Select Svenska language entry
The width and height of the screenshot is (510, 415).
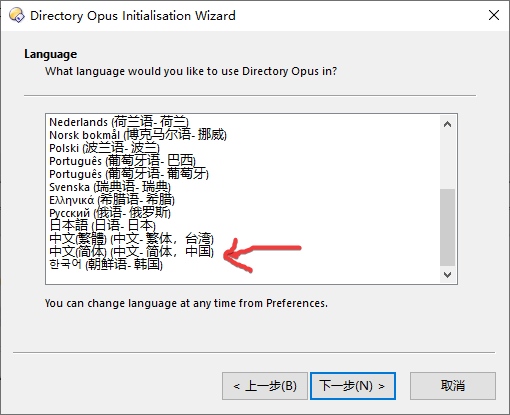pyautogui.click(x=110, y=187)
